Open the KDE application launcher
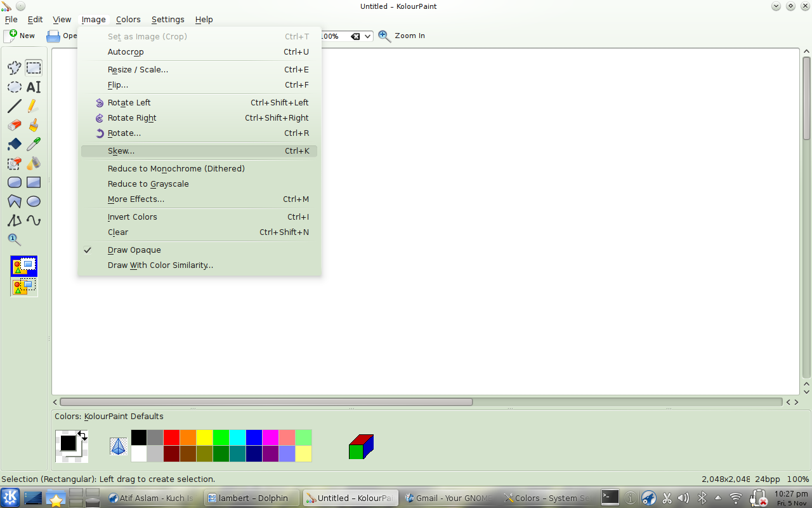This screenshot has width=812, height=508. click(x=11, y=498)
